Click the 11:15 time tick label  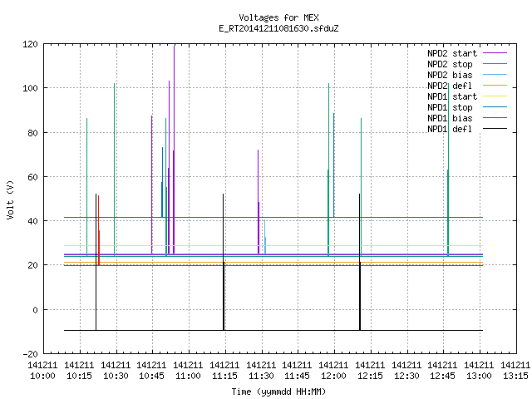224,376
